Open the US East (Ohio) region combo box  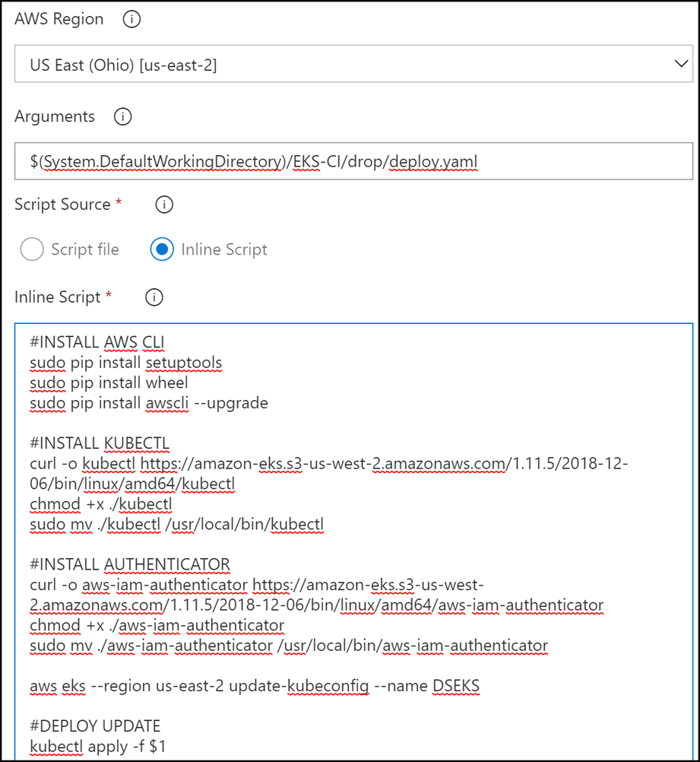tap(353, 64)
